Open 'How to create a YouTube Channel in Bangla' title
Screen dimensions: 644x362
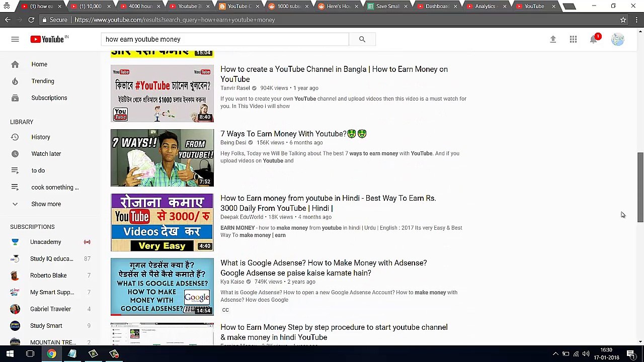[x=334, y=74]
